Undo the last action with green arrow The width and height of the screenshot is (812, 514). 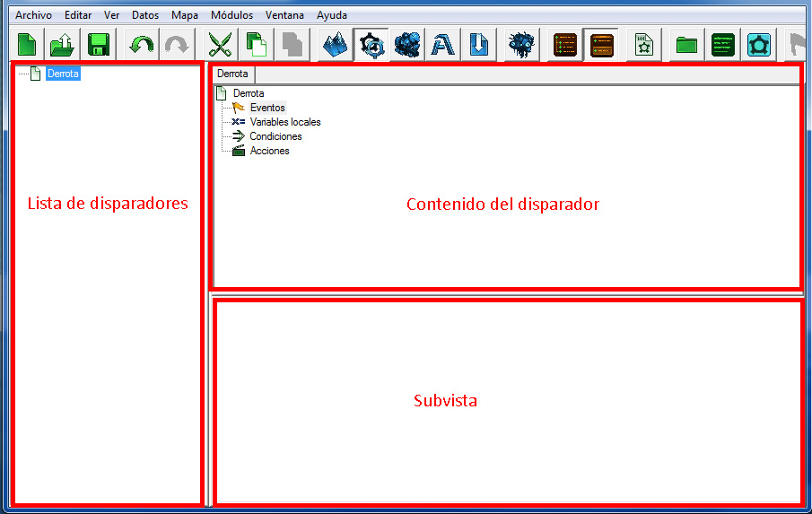(142, 45)
